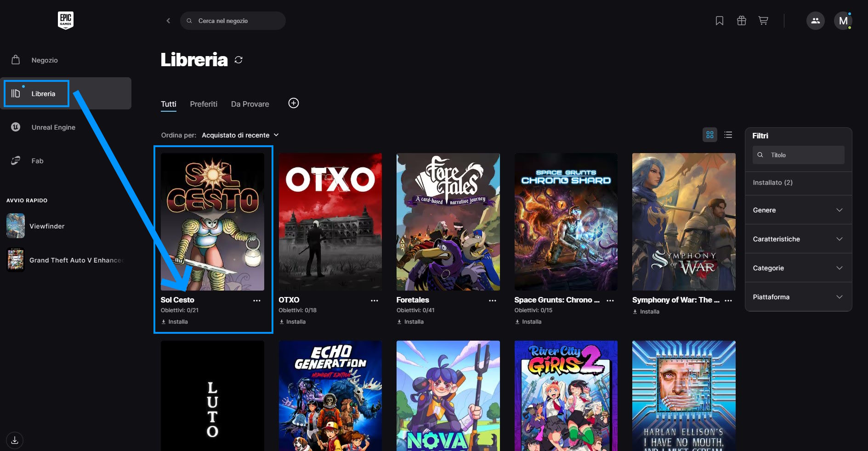Click "Obiettivi: 0/15" under Space Grunts
This screenshot has height=451, width=868.
click(x=533, y=310)
